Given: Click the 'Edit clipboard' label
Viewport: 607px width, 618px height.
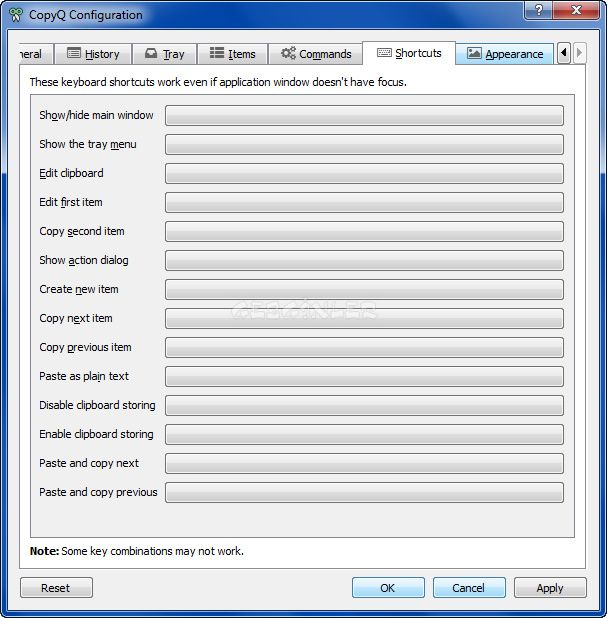Looking at the screenshot, I should pos(71,173).
